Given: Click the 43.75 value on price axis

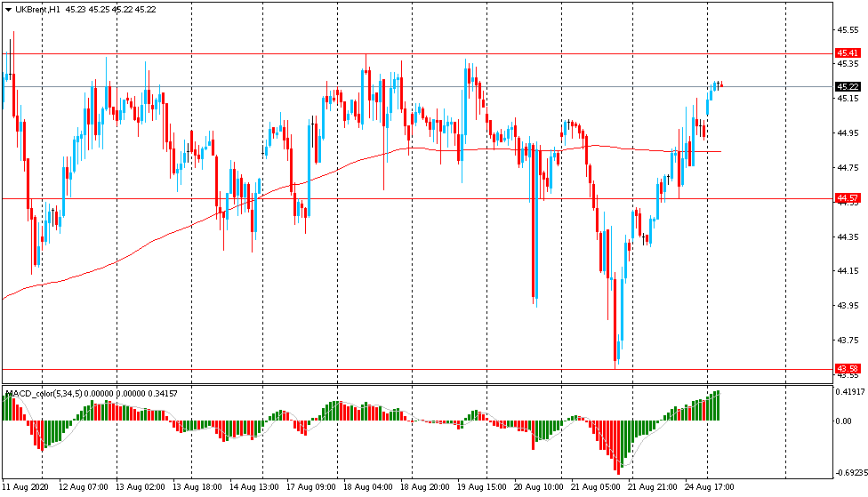Looking at the screenshot, I should pyautogui.click(x=847, y=341).
